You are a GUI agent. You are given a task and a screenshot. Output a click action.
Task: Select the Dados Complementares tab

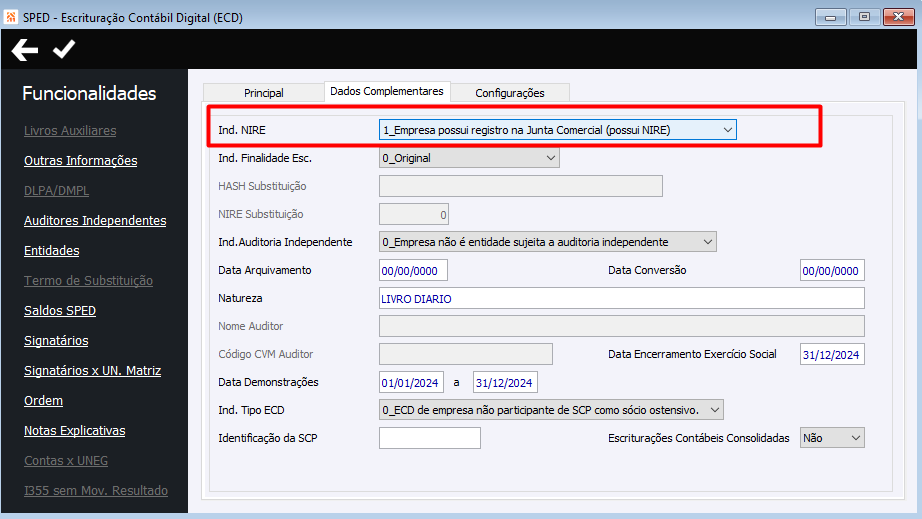387,91
